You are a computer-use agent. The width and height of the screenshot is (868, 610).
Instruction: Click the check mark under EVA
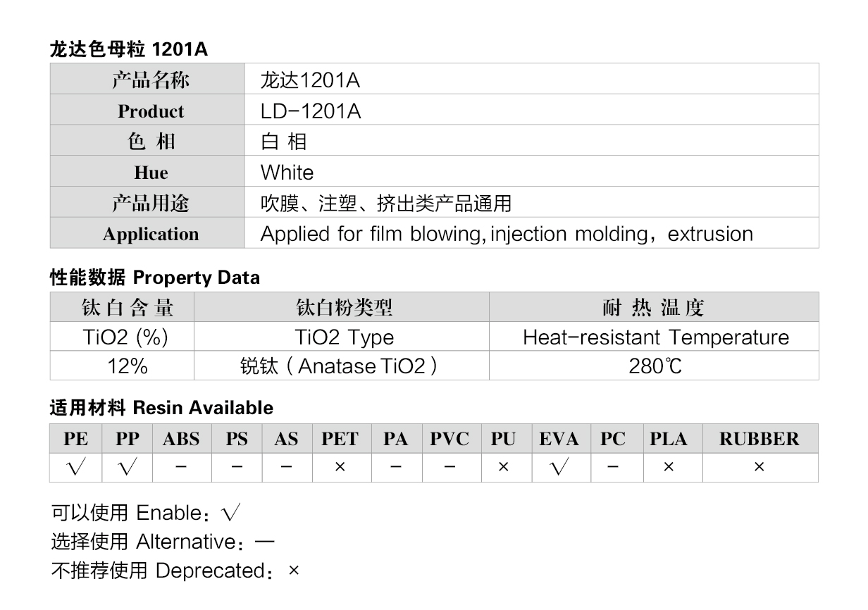tap(559, 468)
